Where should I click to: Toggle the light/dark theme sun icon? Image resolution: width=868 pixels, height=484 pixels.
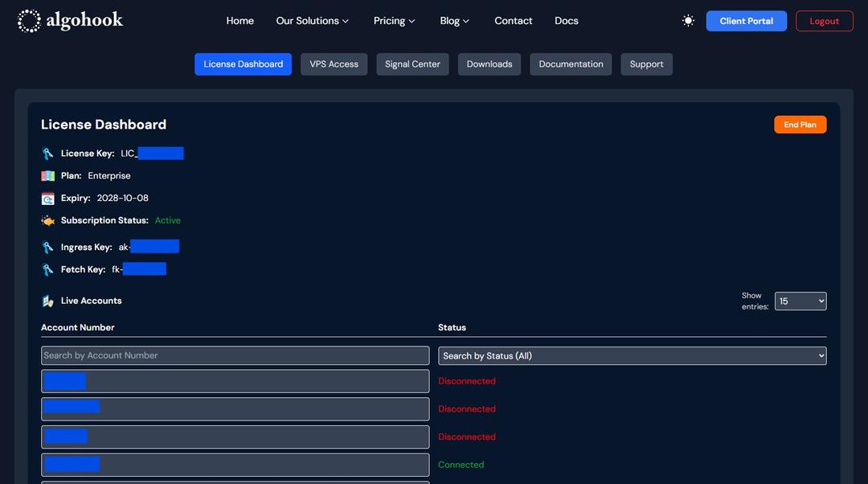pos(688,21)
